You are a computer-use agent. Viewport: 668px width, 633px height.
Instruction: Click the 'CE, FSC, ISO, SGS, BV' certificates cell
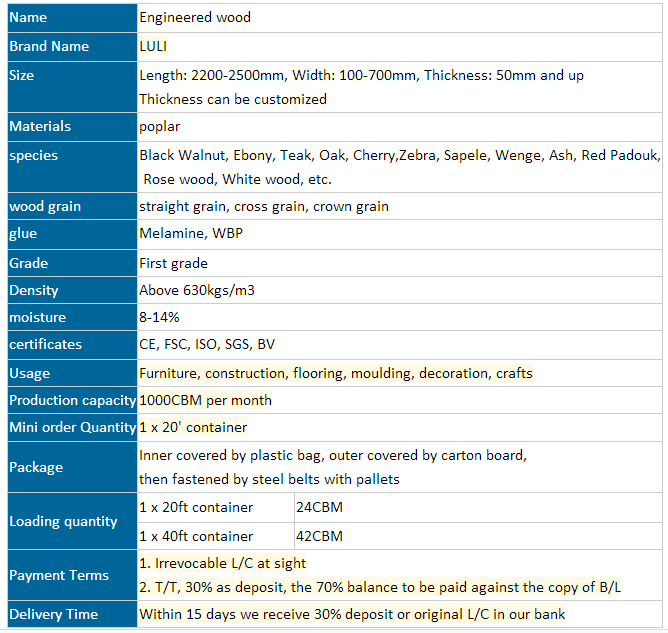[207, 344]
